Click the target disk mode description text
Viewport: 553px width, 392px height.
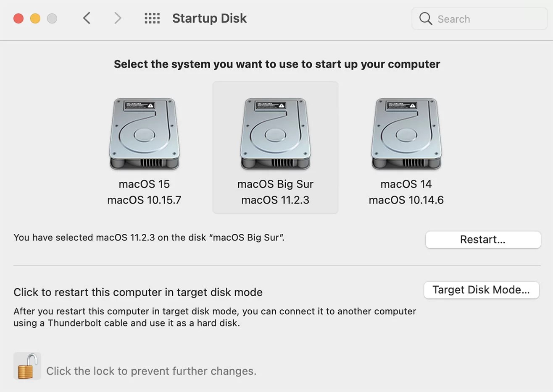click(215, 316)
